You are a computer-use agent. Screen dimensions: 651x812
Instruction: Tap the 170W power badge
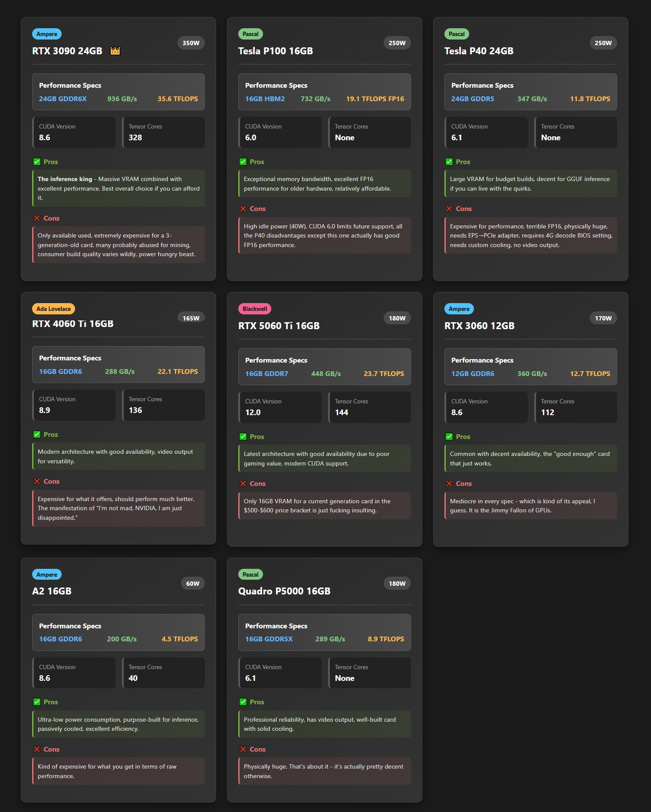(603, 318)
